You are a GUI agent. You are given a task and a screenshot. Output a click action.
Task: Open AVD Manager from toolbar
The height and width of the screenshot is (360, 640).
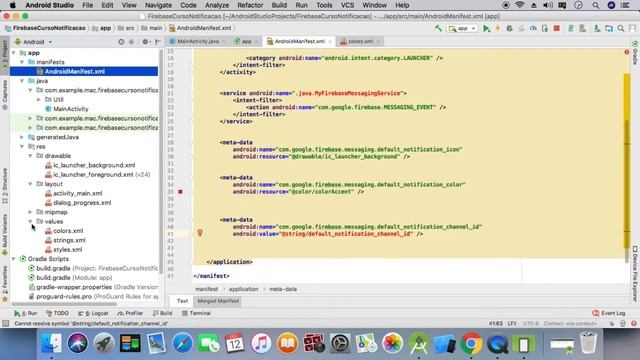[582, 28]
